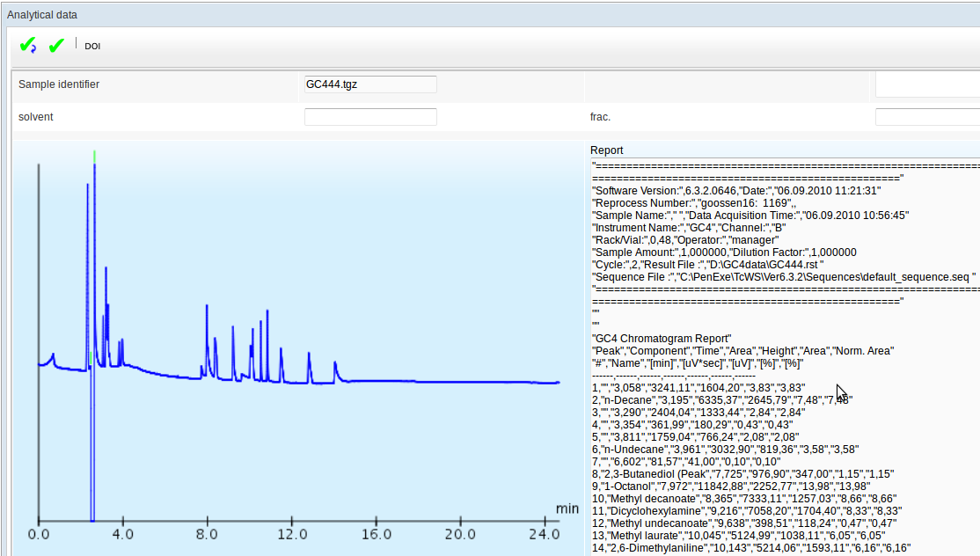Click the Software Version line in report
Viewport: 980px width, 556px height.
(x=736, y=191)
